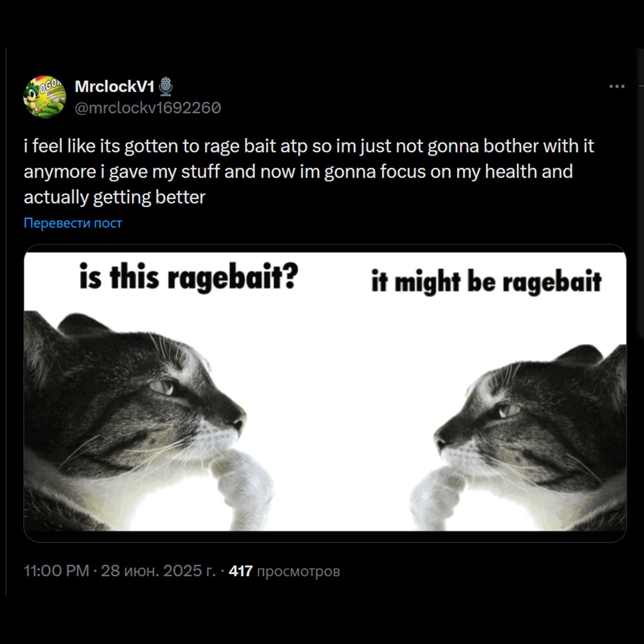Visit the @mrclockv1692260 handle profile
The height and width of the screenshot is (644, 644).
point(148,108)
